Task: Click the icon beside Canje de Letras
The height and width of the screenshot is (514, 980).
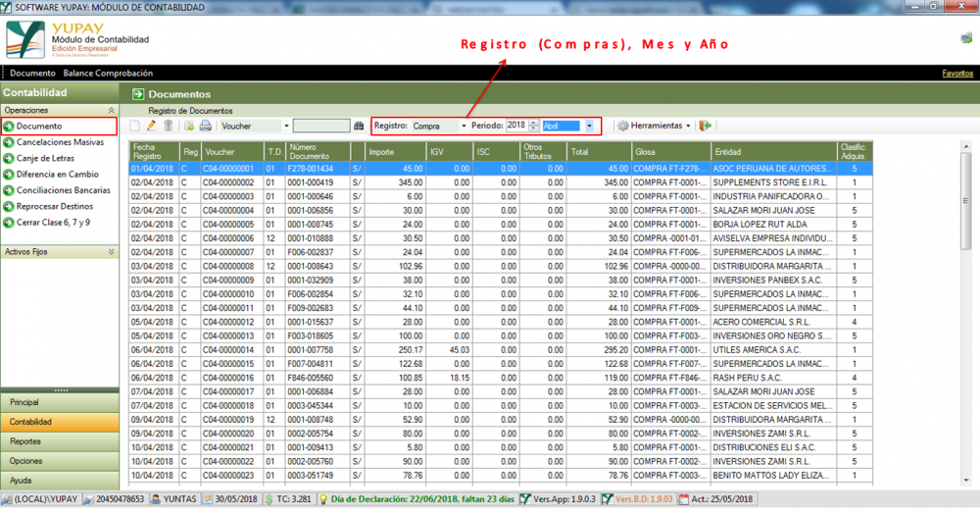Action: 9,158
